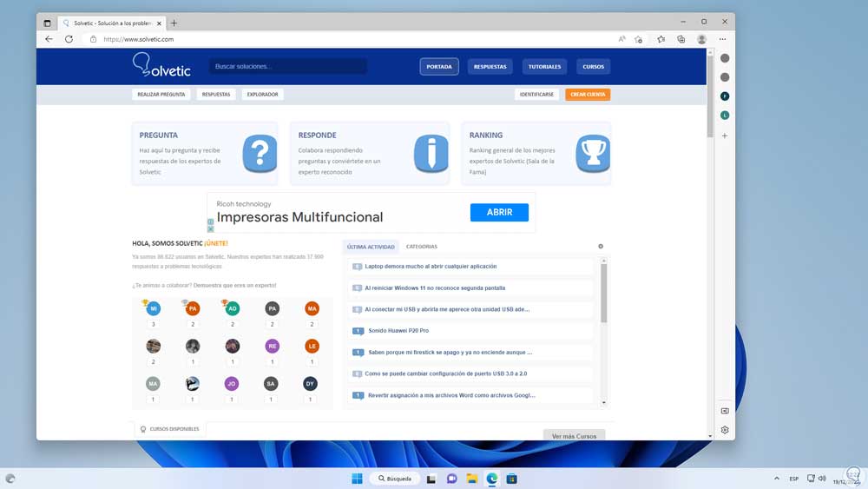Click the site padlock info icon
Screen dimensions: 868x489
click(x=93, y=39)
